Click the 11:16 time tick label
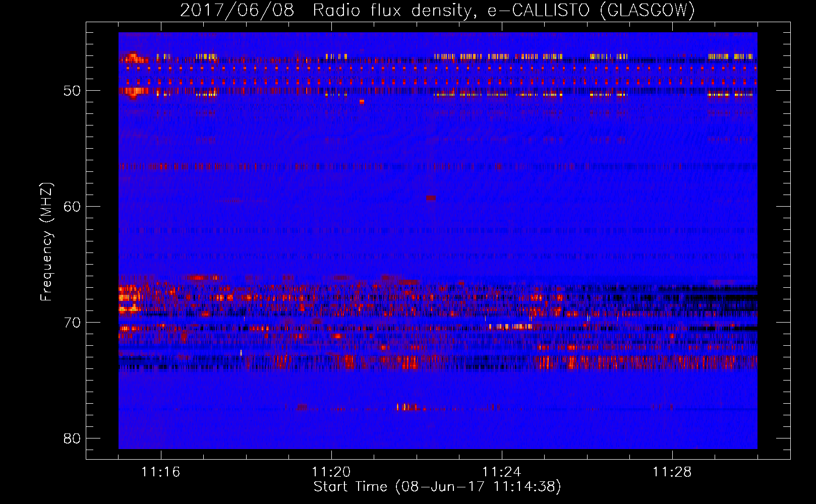816x504 pixels. pos(160,472)
